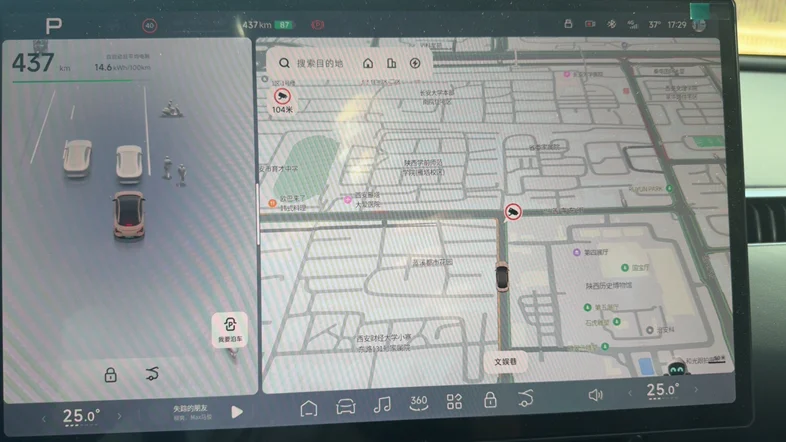Tap the P gear indicator
This screenshot has width=786, height=442.
[54, 26]
